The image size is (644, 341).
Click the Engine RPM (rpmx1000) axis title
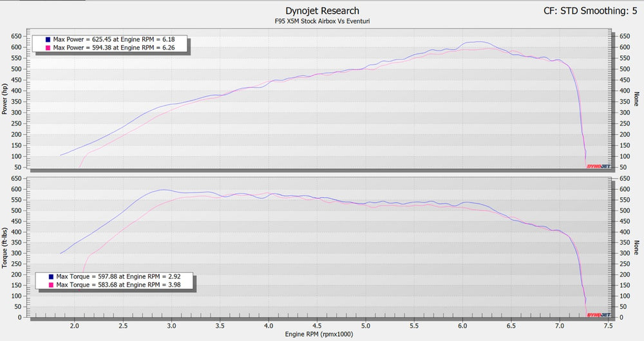coord(319,335)
